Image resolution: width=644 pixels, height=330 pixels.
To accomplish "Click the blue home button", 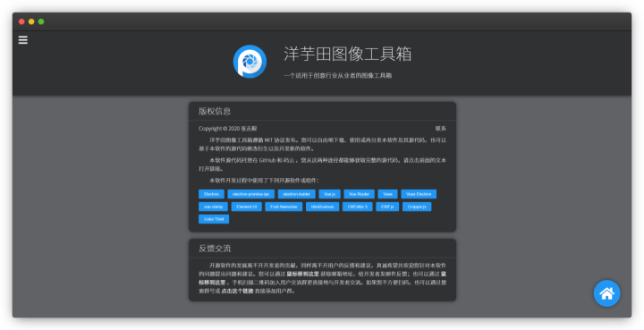I will click(606, 293).
